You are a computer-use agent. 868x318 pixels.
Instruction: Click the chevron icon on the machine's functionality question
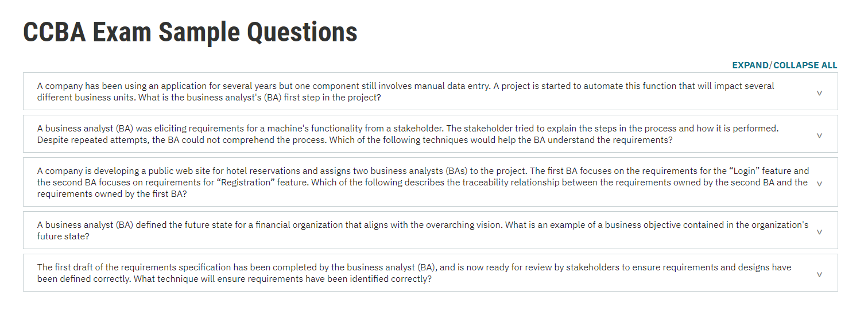[819, 135]
